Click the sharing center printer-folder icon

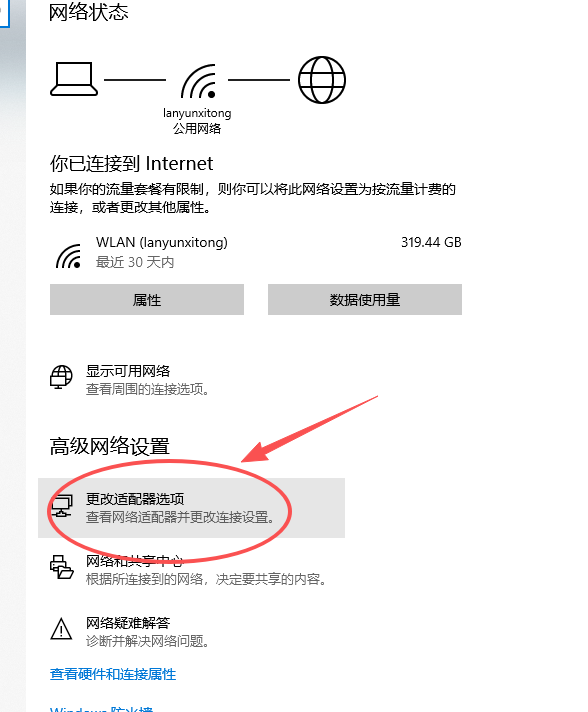(61, 567)
